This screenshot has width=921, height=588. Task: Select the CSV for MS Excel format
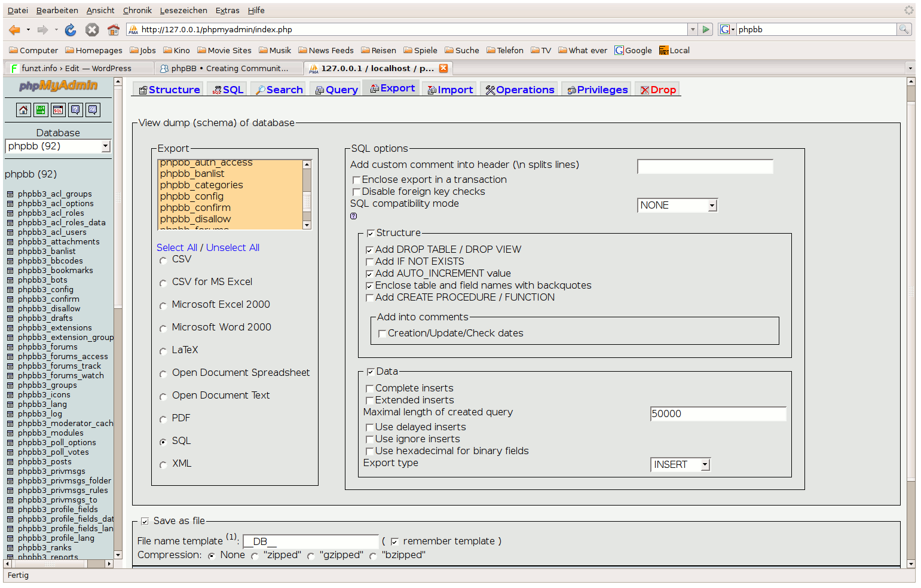163,283
